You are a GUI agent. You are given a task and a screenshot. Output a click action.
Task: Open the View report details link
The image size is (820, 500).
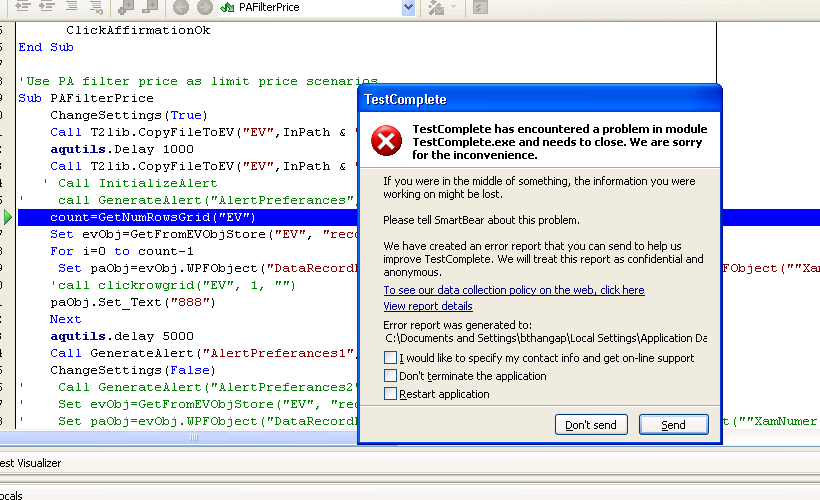pos(427,306)
